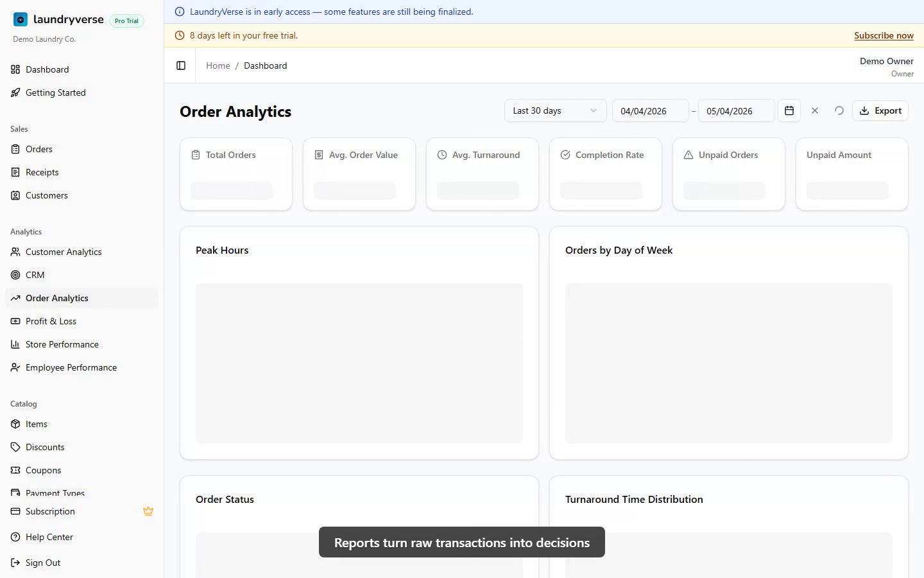Go to Home breadcrumb

[218, 66]
